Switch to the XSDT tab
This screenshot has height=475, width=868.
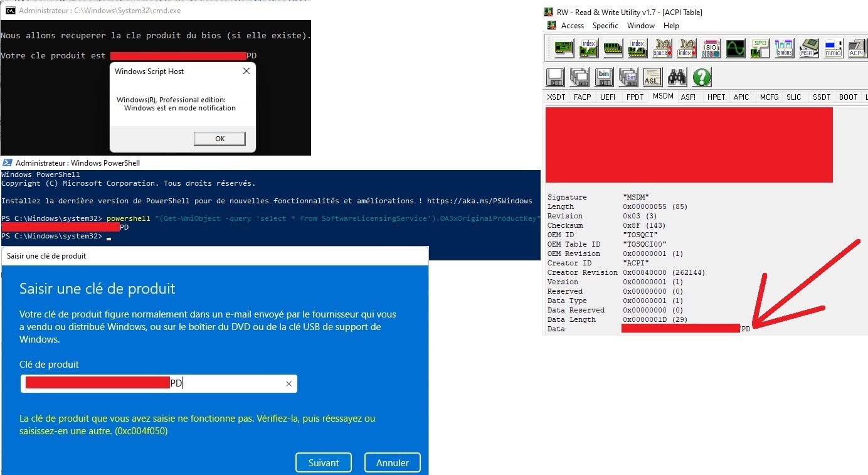click(556, 97)
